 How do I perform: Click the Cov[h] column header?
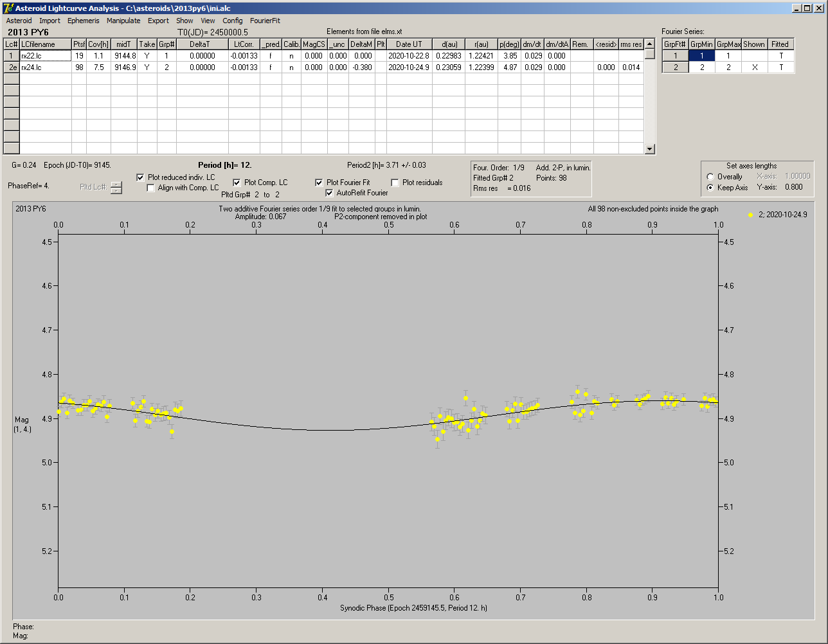pos(99,44)
